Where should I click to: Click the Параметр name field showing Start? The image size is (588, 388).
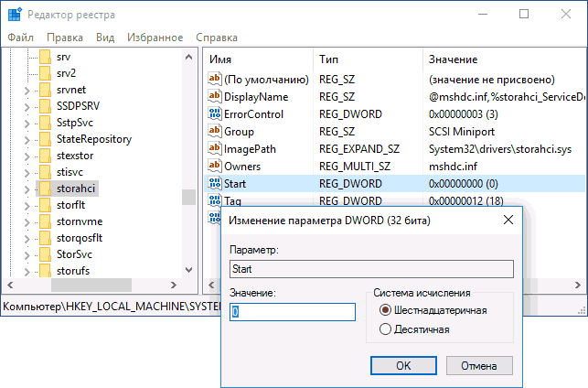(371, 269)
